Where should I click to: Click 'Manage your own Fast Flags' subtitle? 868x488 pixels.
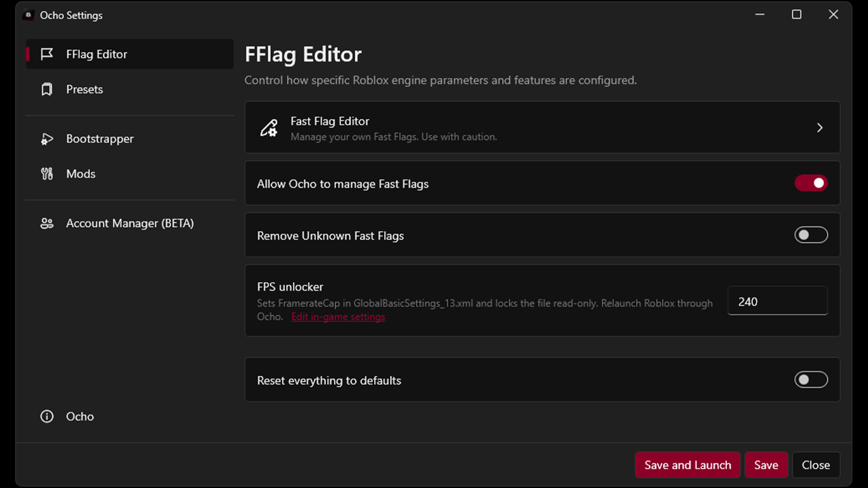394,137
